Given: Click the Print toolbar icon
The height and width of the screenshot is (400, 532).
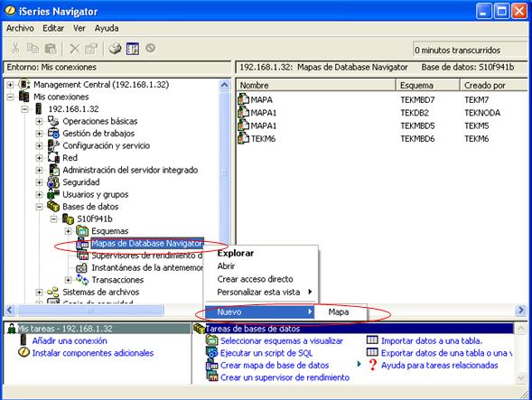Looking at the screenshot, I should tap(115, 49).
